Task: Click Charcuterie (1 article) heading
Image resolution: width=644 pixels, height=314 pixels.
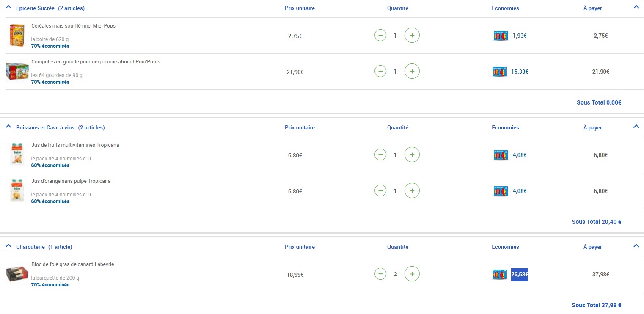Action: coord(44,247)
